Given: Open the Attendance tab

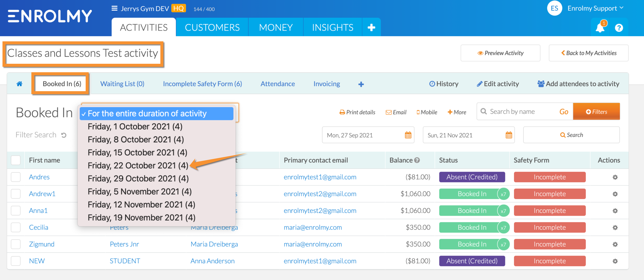Looking at the screenshot, I should click(x=277, y=84).
